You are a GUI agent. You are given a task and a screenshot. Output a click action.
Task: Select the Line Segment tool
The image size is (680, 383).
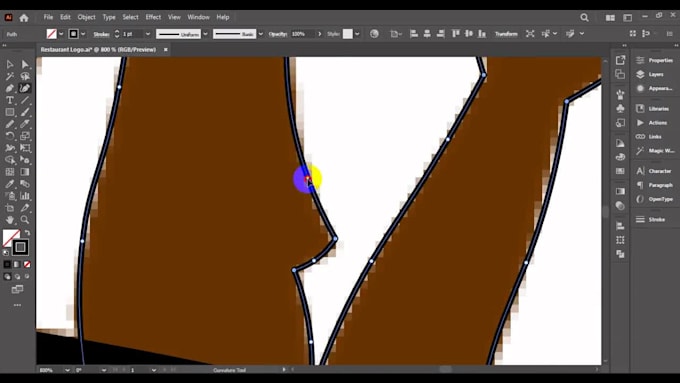[25, 100]
